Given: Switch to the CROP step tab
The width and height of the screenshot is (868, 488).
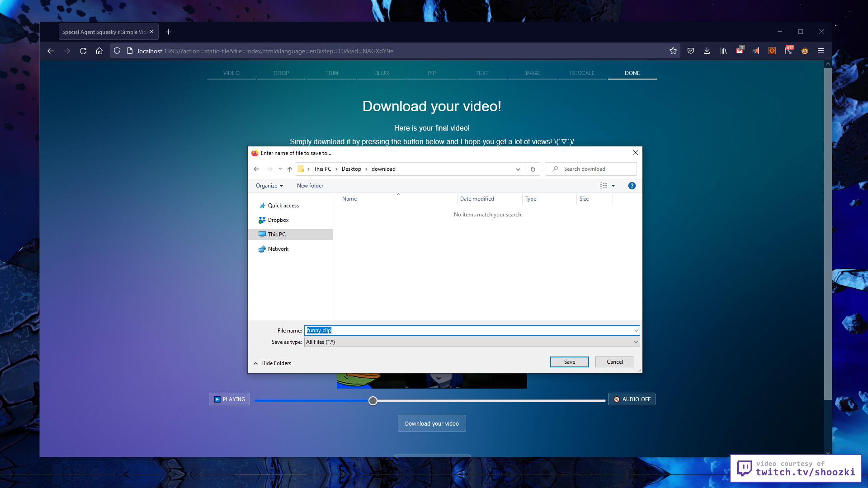Looking at the screenshot, I should 281,73.
